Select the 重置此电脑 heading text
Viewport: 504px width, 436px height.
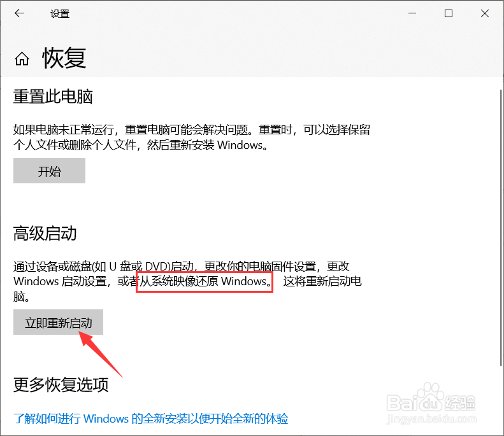click(53, 96)
